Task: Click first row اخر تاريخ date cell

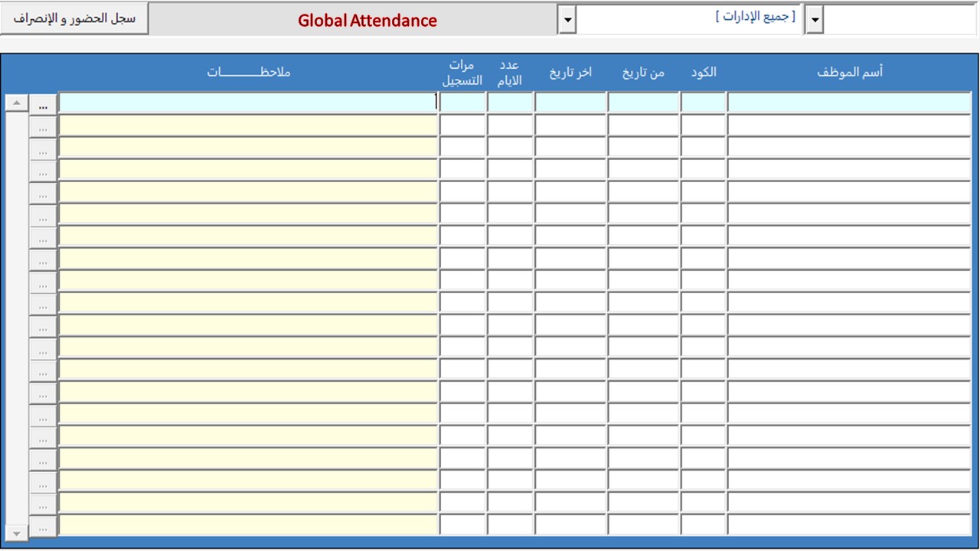Action: tap(570, 103)
